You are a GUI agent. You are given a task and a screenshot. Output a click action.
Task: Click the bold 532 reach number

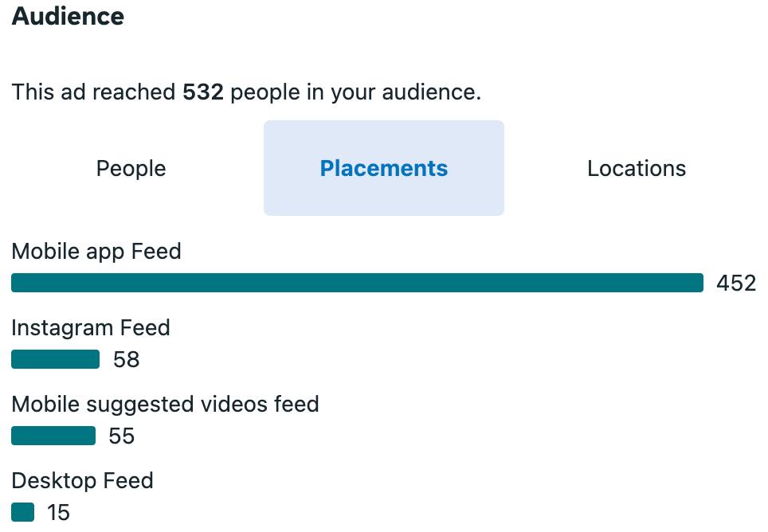pyautogui.click(x=203, y=92)
